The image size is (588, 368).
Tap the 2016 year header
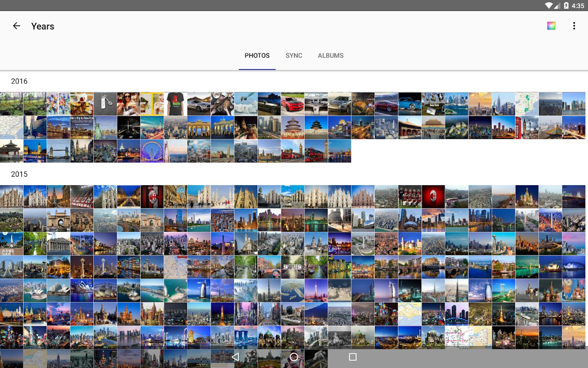pyautogui.click(x=19, y=81)
